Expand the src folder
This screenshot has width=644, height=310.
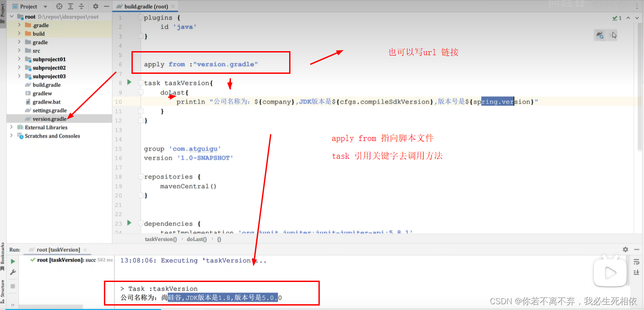point(20,51)
